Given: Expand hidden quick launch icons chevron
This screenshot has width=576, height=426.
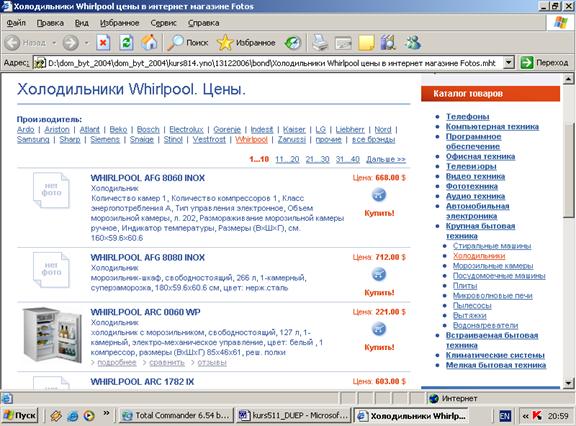Looking at the screenshot, I should pos(106,413).
